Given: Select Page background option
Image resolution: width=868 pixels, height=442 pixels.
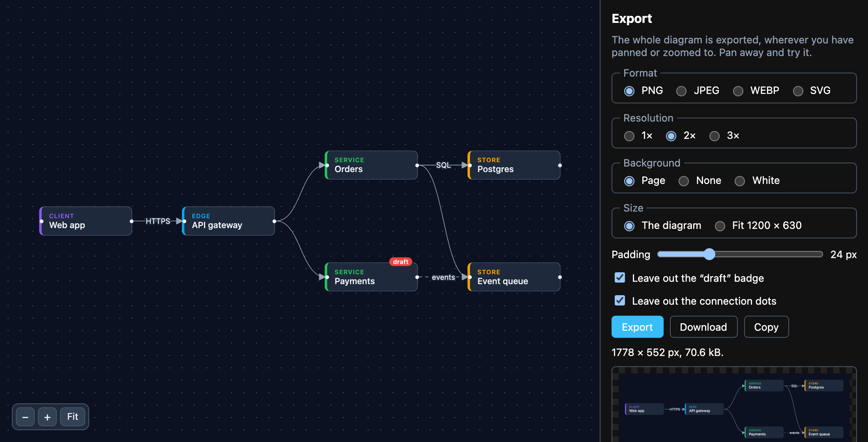Looking at the screenshot, I should pos(629,181).
